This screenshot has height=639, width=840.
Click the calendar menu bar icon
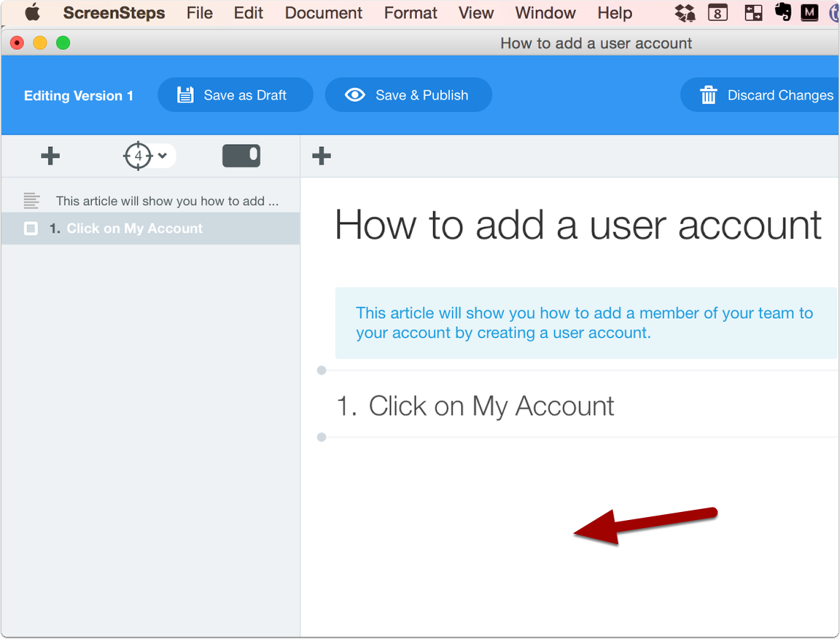(x=717, y=12)
